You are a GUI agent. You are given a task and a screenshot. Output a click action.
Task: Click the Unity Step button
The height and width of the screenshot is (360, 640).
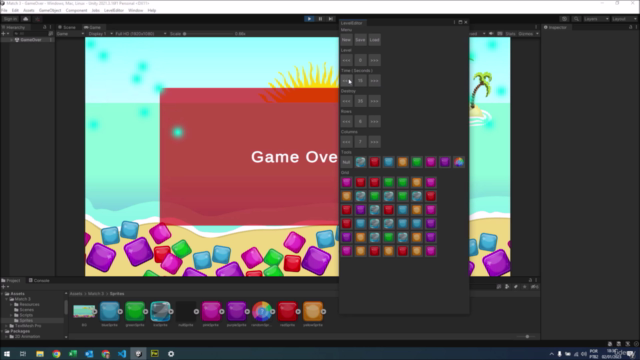[x=331, y=19]
